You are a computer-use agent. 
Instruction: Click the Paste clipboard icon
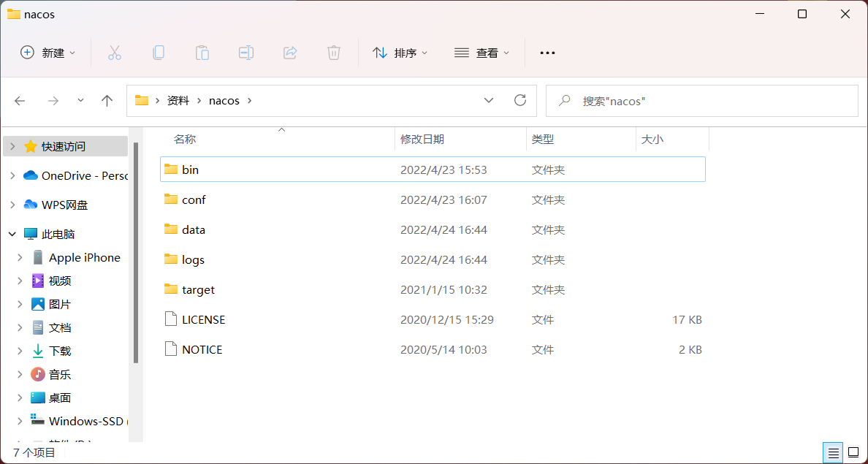pyautogui.click(x=202, y=53)
